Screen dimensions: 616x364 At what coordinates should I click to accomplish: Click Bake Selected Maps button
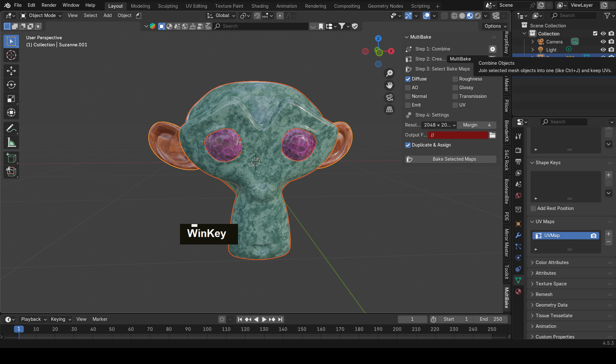451,159
